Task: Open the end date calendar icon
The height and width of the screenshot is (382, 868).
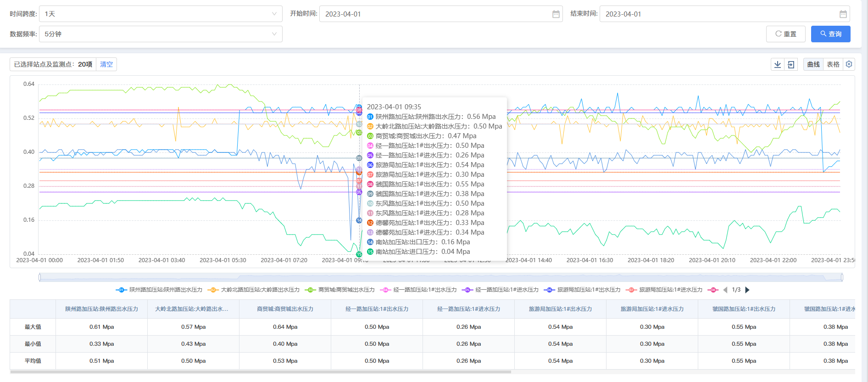Action: tap(843, 14)
